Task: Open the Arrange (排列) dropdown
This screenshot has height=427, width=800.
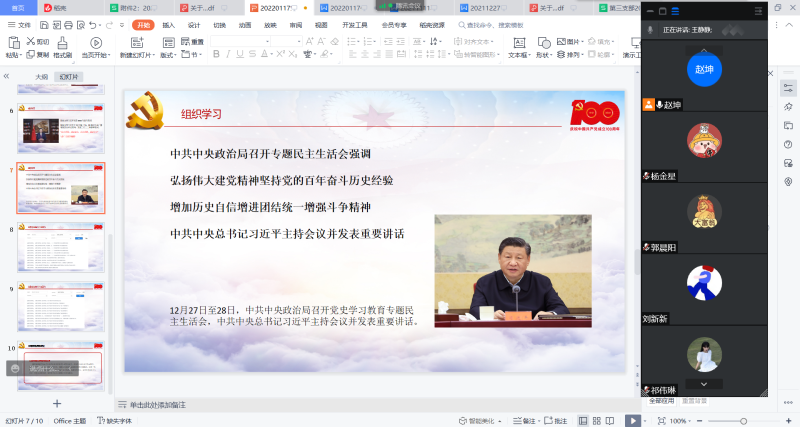Action: [x=572, y=55]
